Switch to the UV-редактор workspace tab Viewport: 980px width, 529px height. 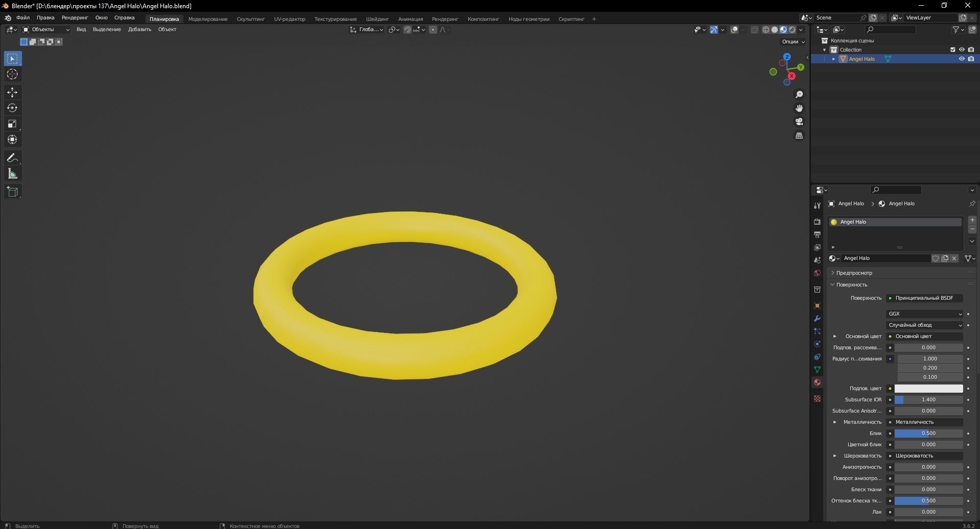pos(290,19)
